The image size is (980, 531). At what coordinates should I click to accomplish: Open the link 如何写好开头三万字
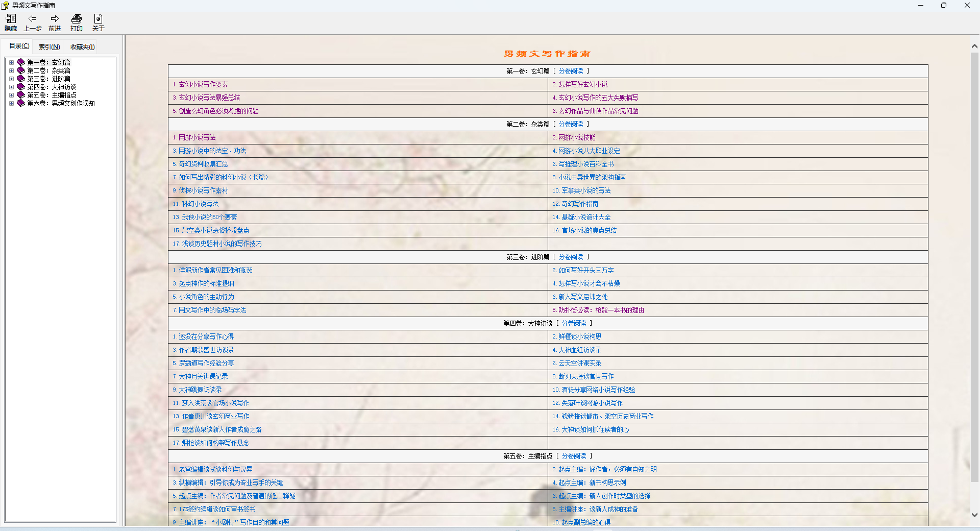586,270
